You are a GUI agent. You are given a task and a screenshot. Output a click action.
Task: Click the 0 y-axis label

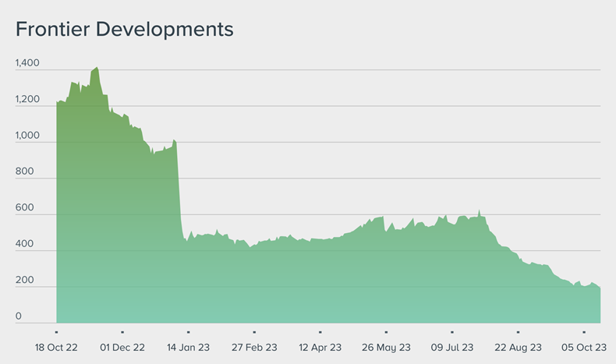tap(19, 316)
